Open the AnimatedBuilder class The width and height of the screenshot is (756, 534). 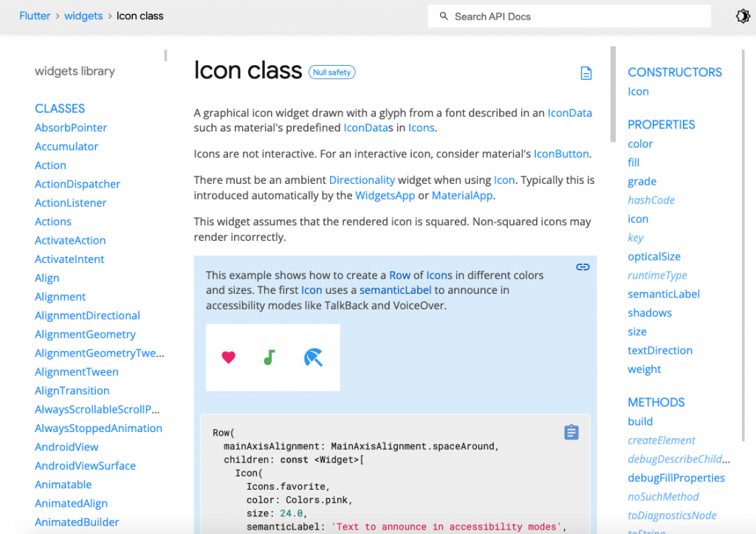pyautogui.click(x=77, y=523)
